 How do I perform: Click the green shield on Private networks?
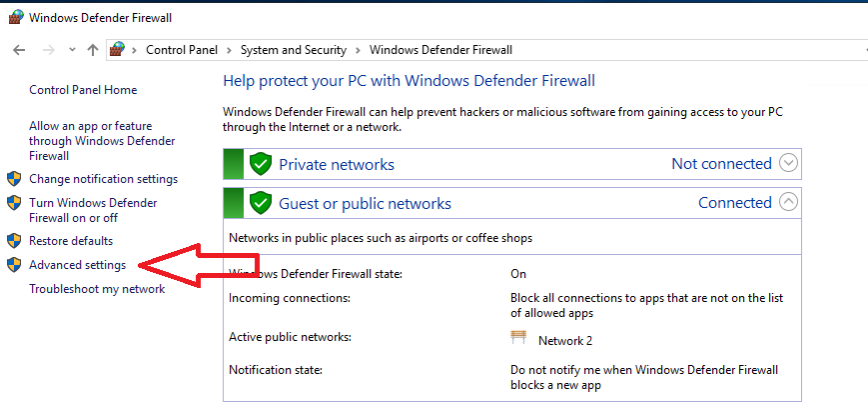(260, 164)
